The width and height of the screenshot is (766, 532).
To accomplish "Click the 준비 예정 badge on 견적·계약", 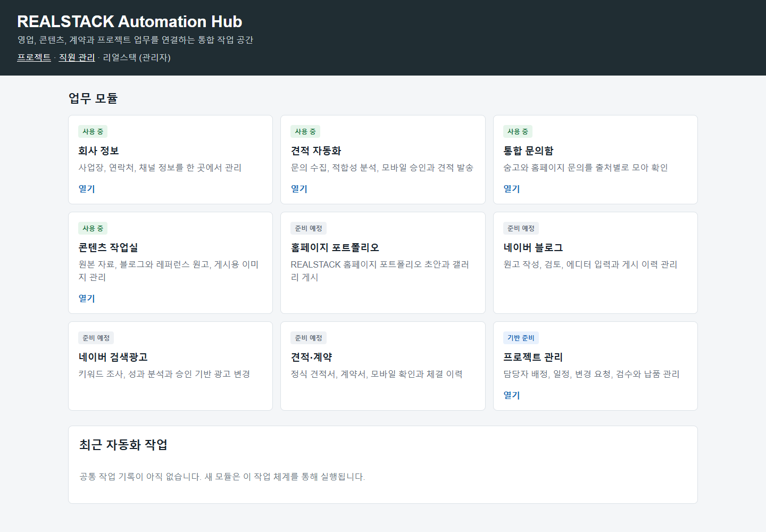I will click(309, 338).
